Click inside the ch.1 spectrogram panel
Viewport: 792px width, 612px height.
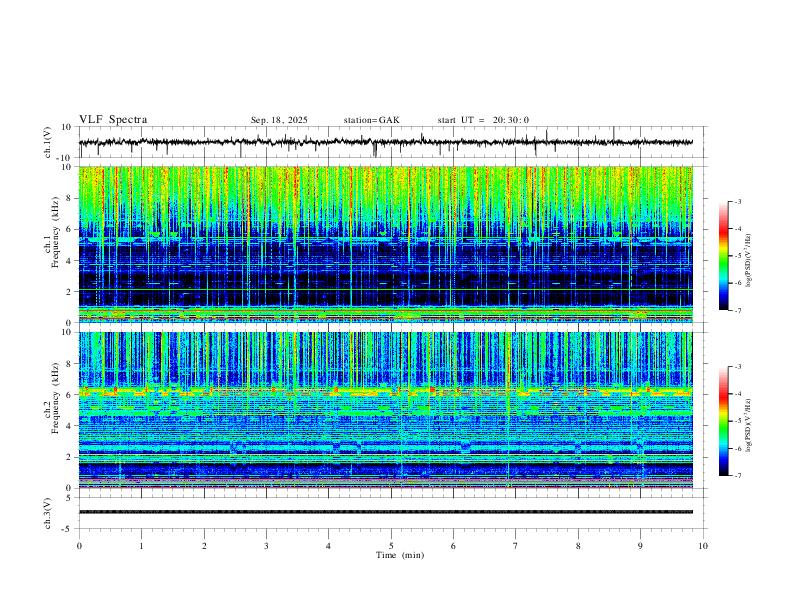point(386,244)
